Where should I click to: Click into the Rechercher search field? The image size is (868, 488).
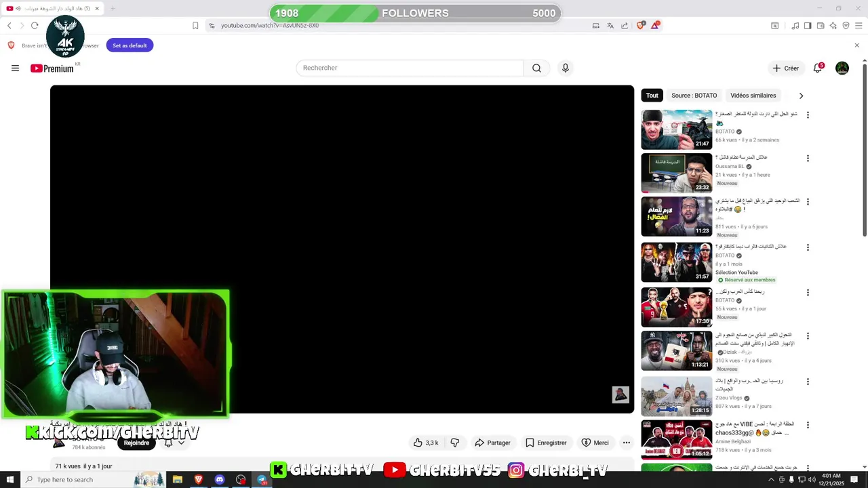(410, 68)
